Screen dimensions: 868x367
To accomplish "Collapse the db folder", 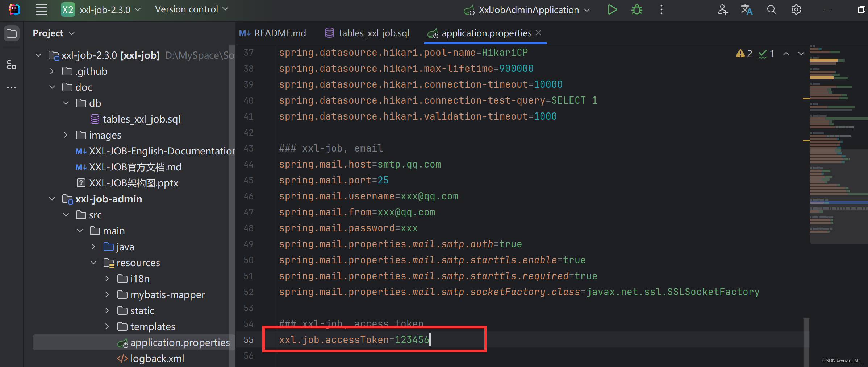I will click(66, 103).
